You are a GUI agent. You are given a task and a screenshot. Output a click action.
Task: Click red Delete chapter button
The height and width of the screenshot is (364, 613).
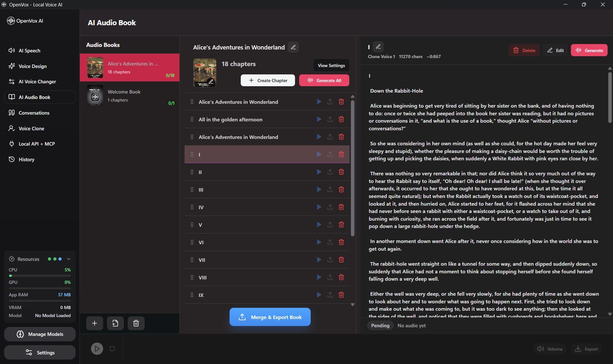(x=524, y=50)
